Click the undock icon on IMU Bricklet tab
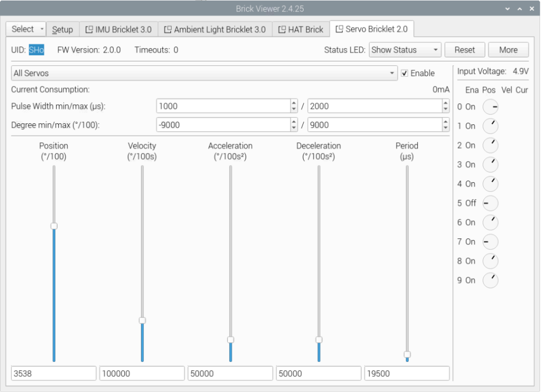This screenshot has width=541, height=392. [x=89, y=30]
